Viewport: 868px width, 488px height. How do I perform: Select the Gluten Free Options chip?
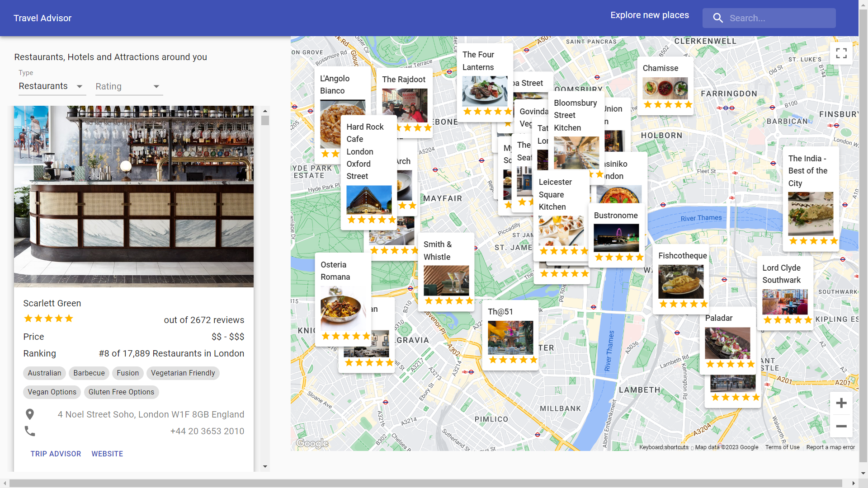pos(121,392)
